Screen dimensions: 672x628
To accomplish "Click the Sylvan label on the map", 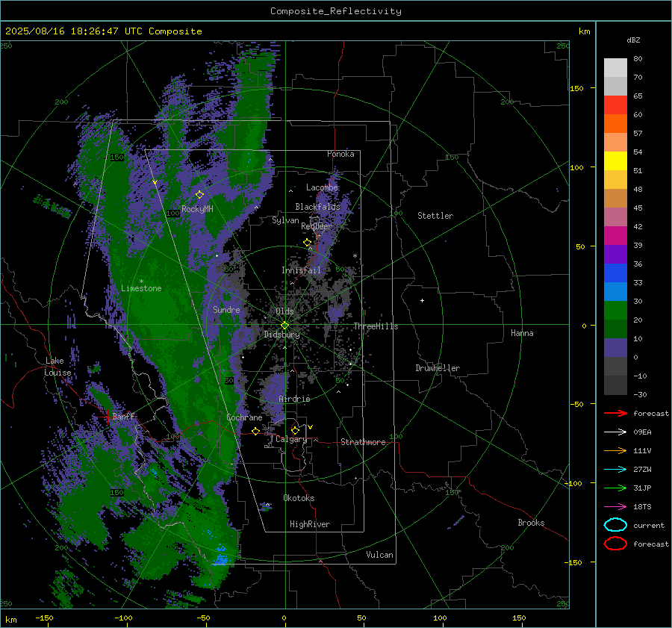I will click(285, 220).
